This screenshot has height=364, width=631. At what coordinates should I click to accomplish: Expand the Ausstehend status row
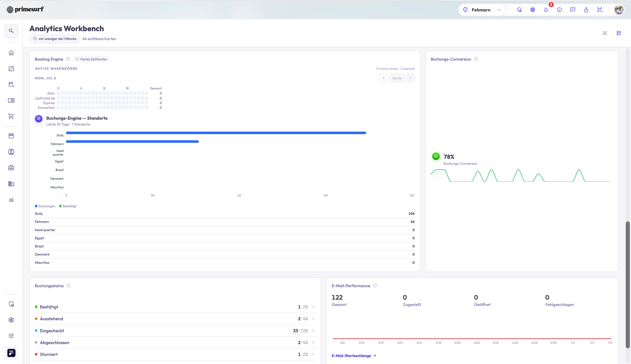[x=175, y=319]
